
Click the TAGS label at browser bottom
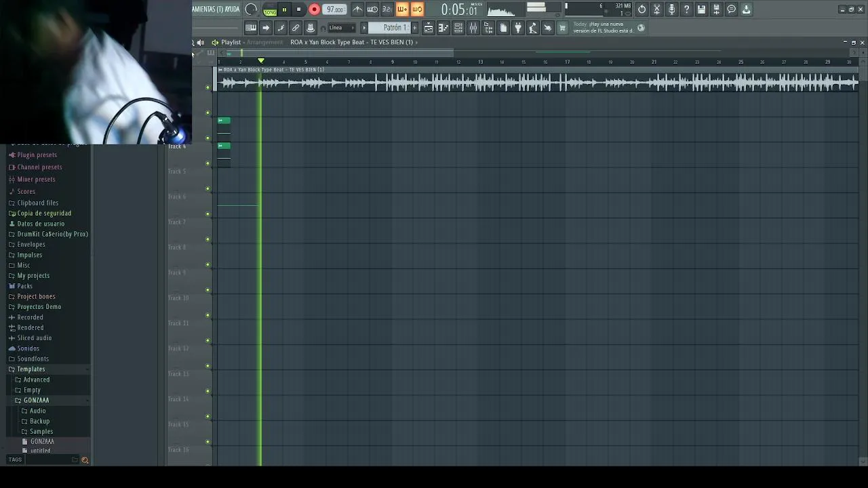(x=15, y=460)
